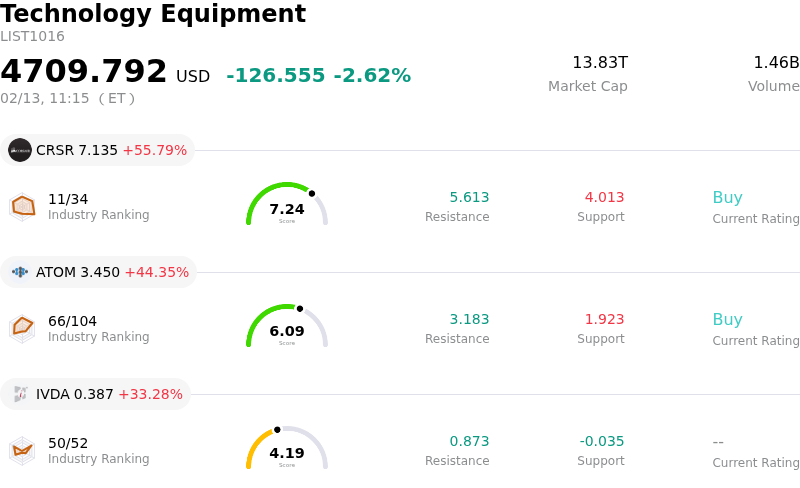Click the index price 4709.792
800x488 pixels.
84,72
